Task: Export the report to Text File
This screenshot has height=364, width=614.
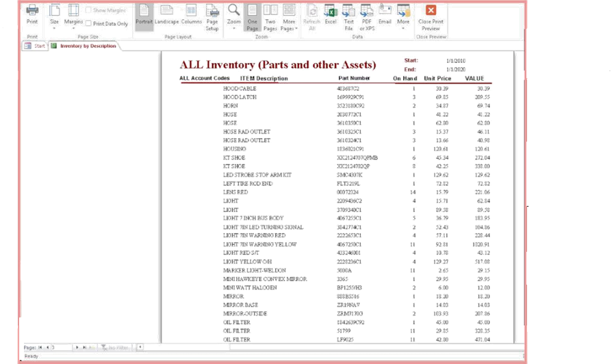Action: (348, 18)
